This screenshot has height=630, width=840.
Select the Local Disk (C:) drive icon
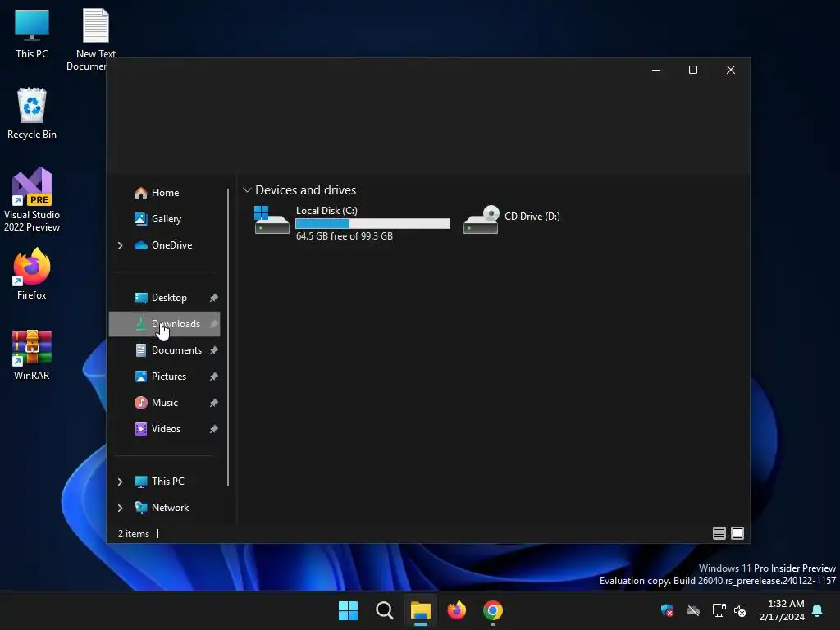(271, 220)
